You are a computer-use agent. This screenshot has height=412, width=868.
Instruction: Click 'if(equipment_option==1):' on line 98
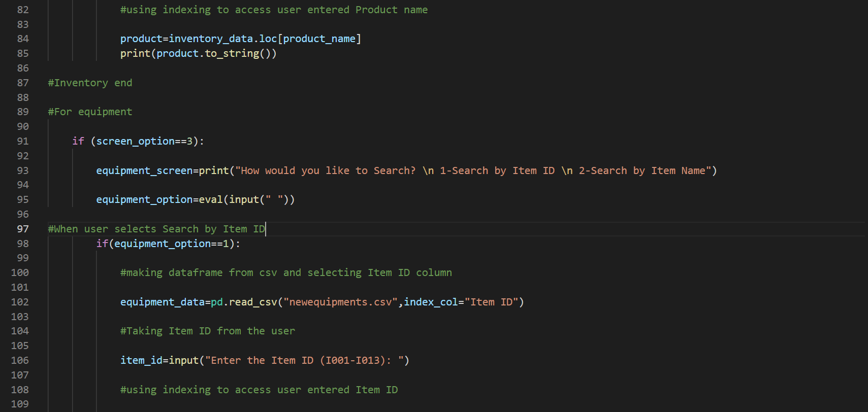point(168,244)
